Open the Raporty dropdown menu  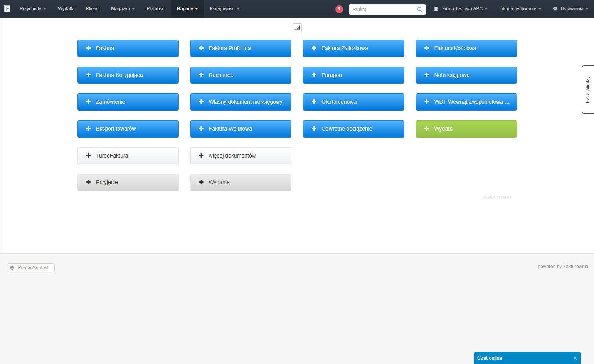[x=187, y=9]
